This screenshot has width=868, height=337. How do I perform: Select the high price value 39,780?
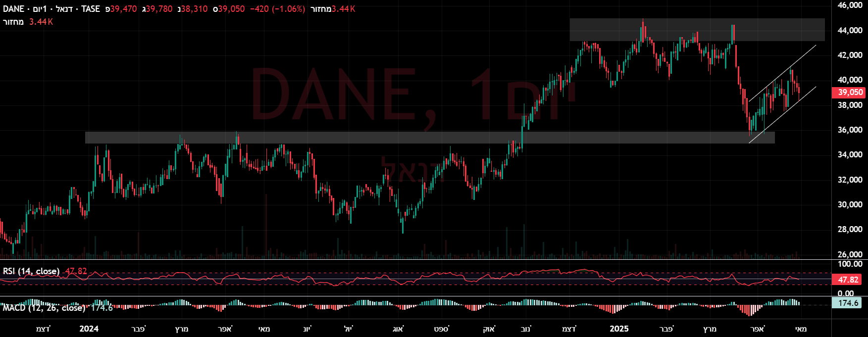point(159,9)
